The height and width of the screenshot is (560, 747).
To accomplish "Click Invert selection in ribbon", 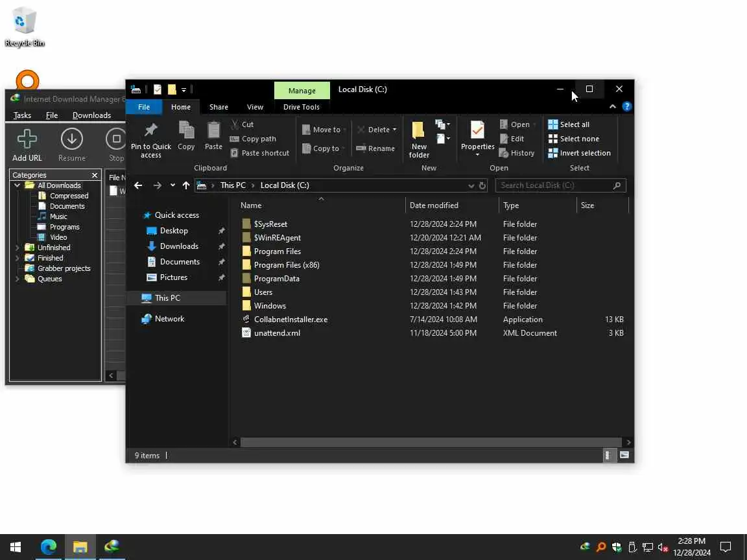I will (x=579, y=153).
